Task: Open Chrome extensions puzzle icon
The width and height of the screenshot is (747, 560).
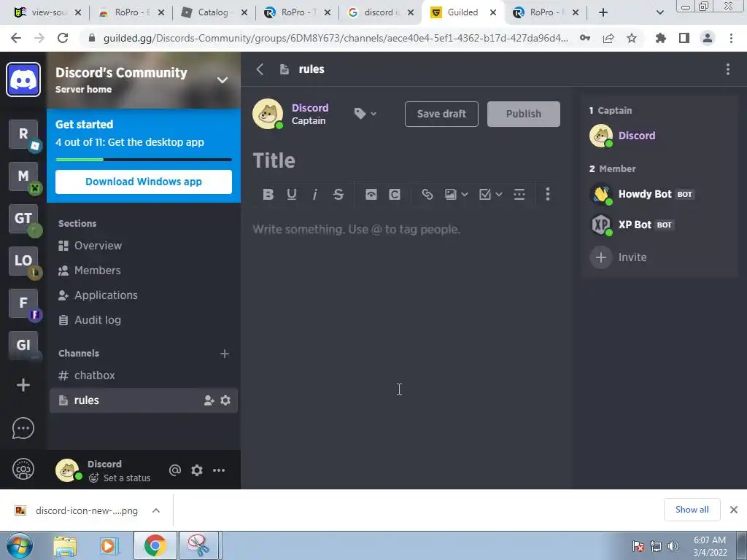Action: (x=660, y=38)
